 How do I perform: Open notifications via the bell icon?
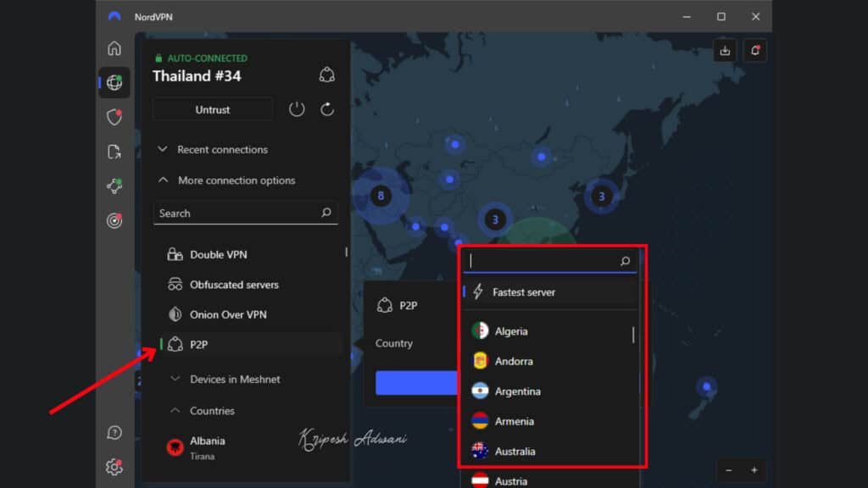point(754,50)
